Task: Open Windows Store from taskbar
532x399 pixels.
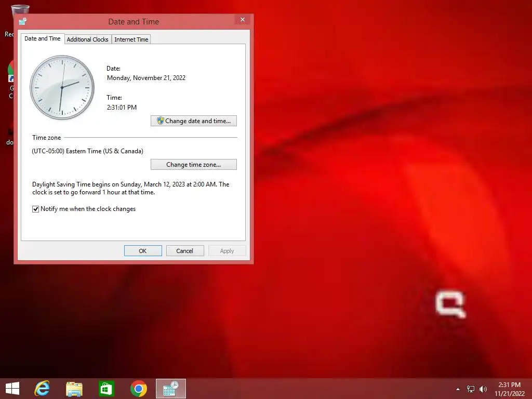Action: pos(106,389)
